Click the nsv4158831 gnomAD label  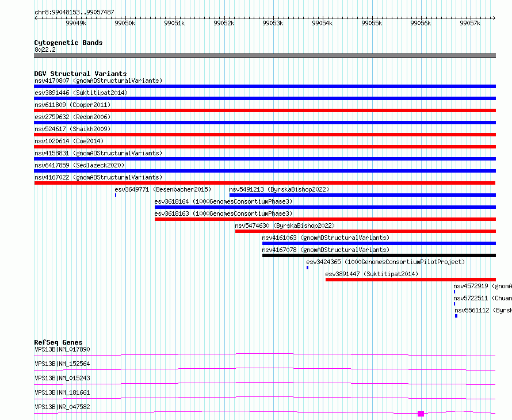(x=98, y=153)
